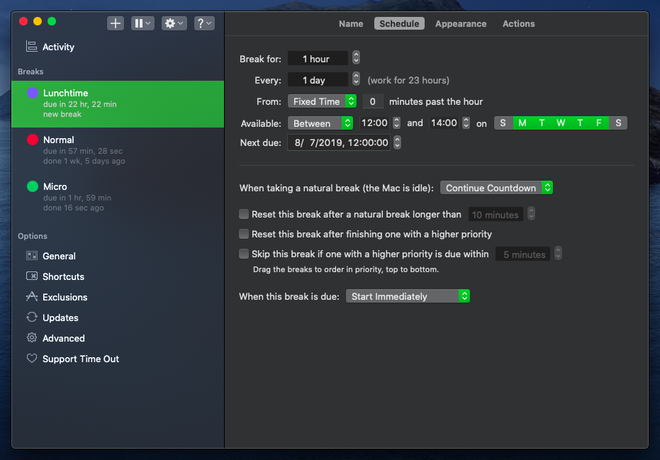Click the 14:00 available end time field
Image resolution: width=660 pixels, height=460 pixels.
pyautogui.click(x=444, y=122)
